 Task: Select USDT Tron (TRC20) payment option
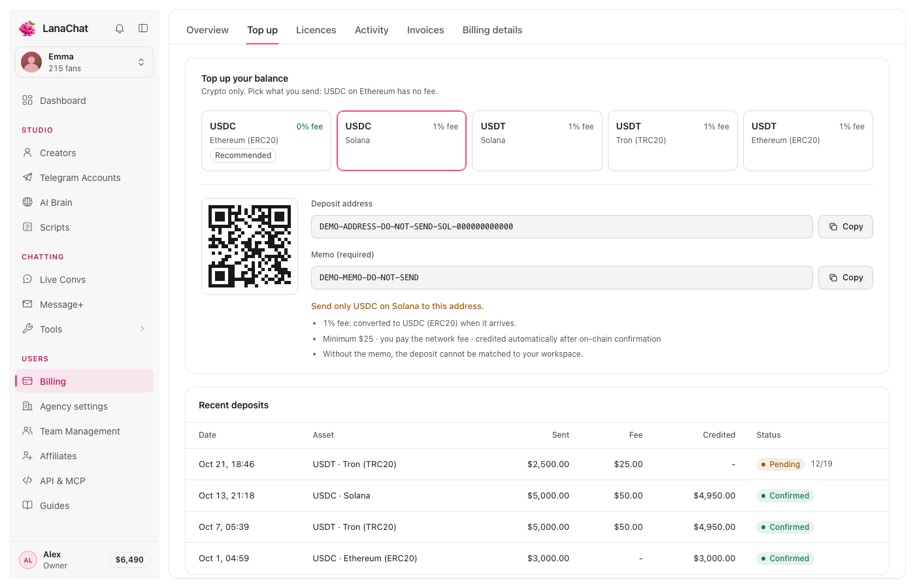[673, 140]
